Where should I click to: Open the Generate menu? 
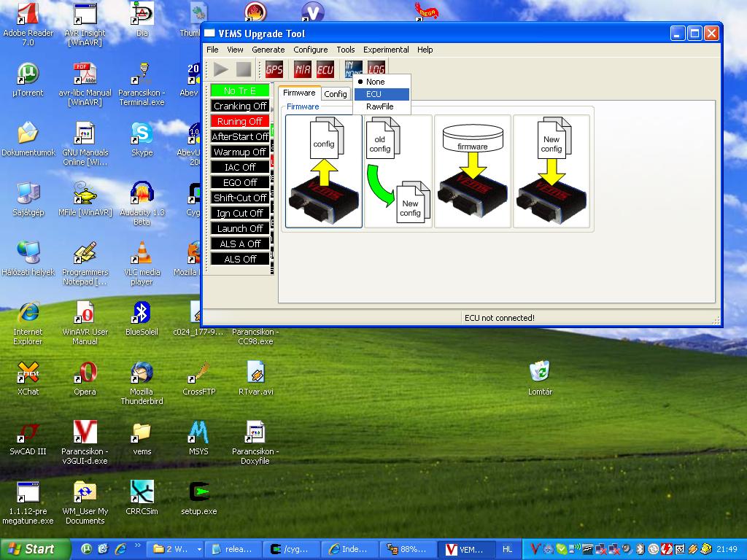[268, 50]
